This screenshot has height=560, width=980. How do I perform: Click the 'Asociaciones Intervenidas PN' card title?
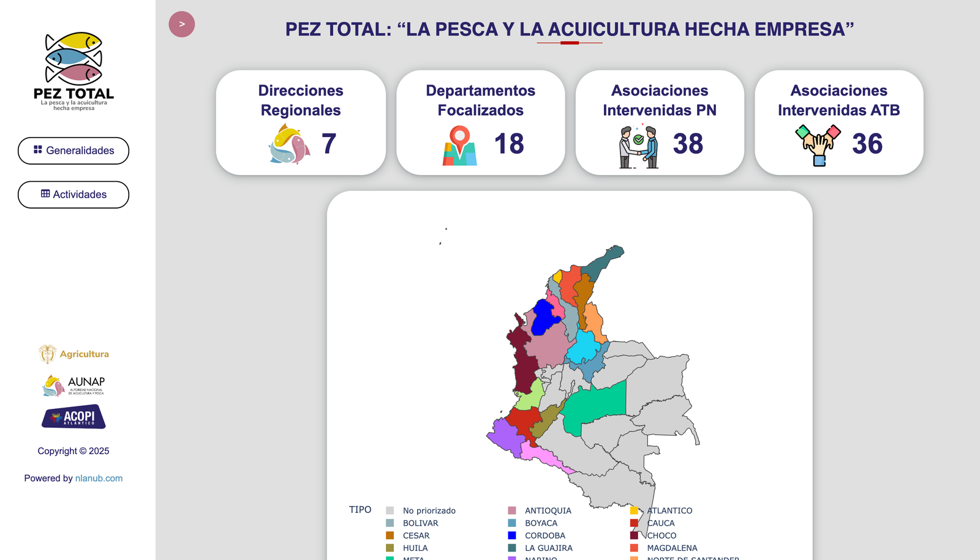coord(660,100)
